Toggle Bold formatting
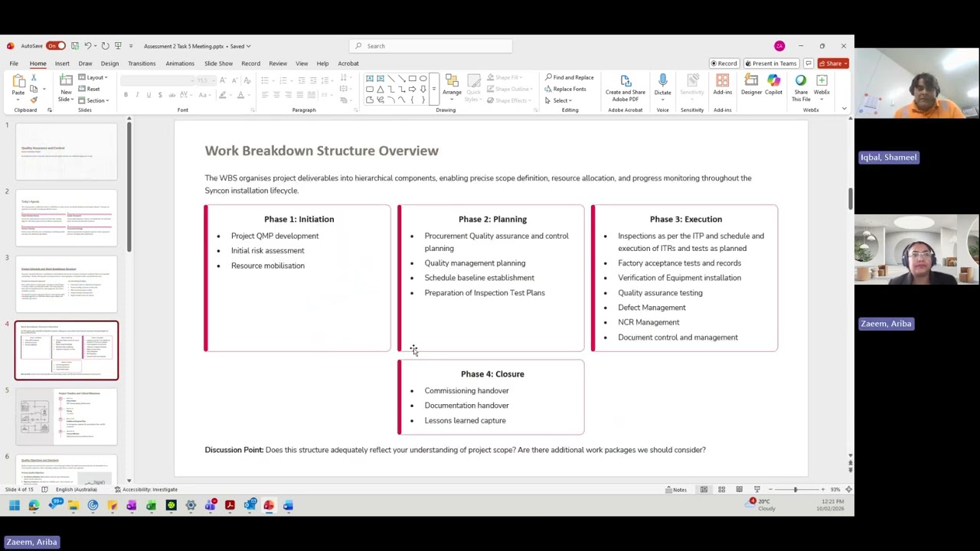The image size is (980, 551). (x=126, y=95)
